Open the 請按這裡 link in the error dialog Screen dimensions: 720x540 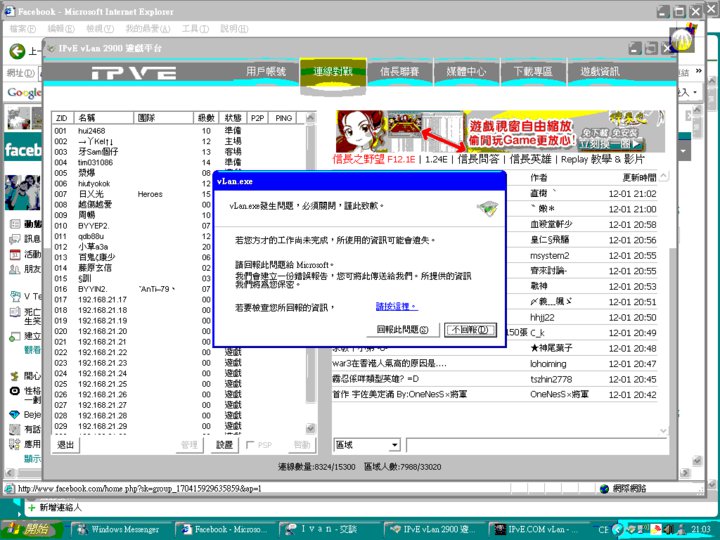[x=396, y=306]
